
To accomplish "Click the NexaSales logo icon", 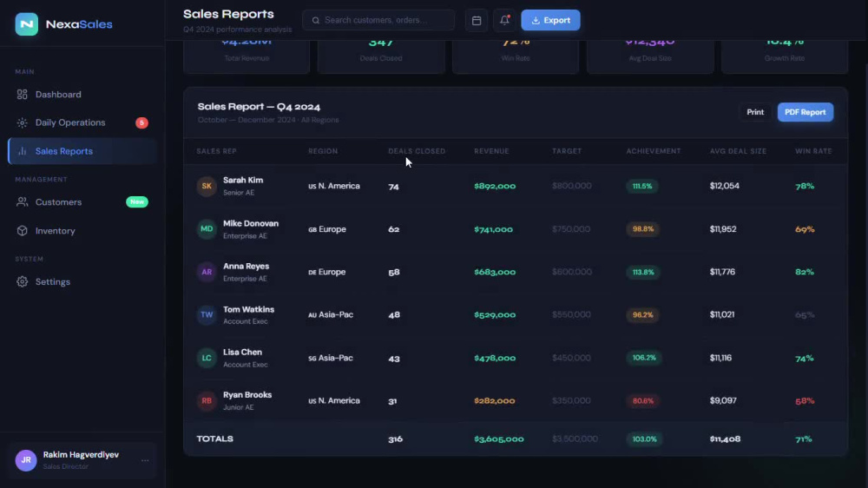I will click(x=27, y=24).
